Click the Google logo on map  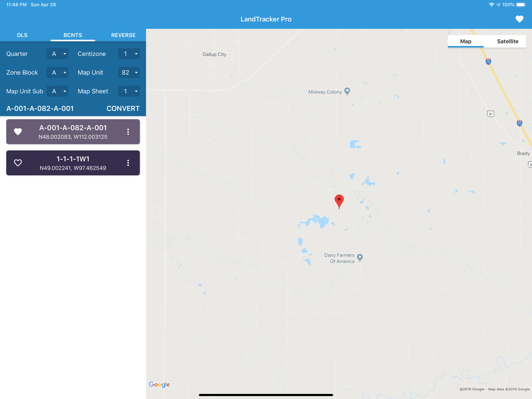[159, 384]
